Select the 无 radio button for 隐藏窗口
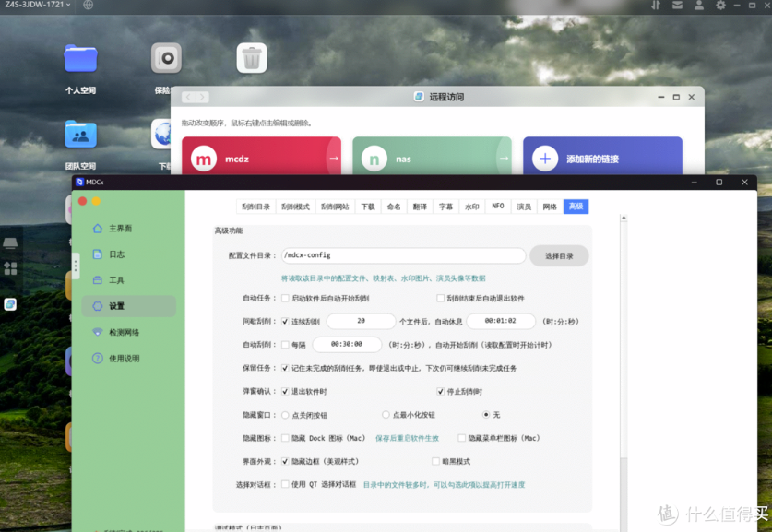Screen dimensions: 772x532 point(486,415)
